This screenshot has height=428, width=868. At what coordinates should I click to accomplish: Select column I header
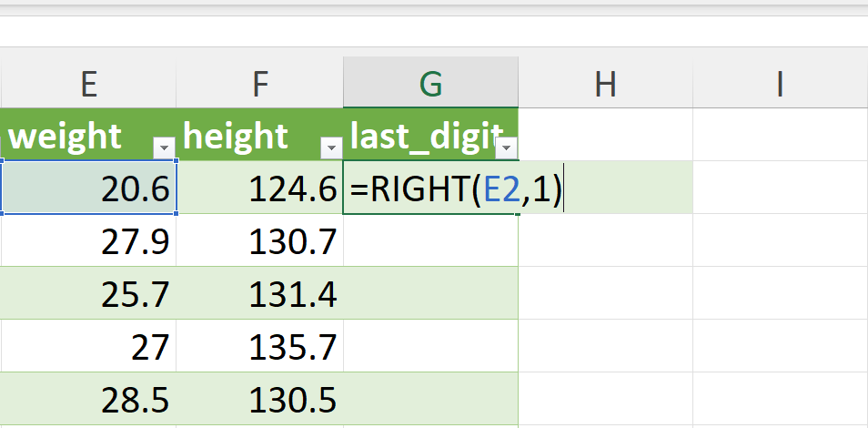click(780, 85)
